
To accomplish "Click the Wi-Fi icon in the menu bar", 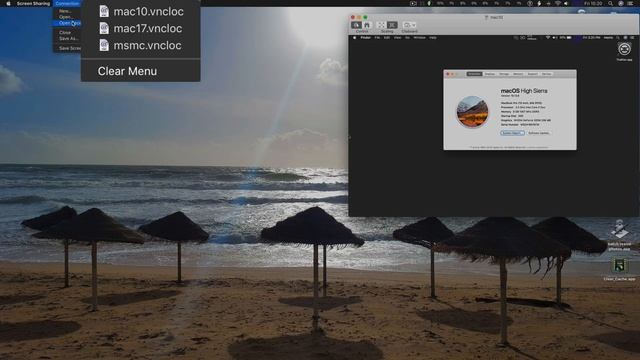I will (x=558, y=3).
